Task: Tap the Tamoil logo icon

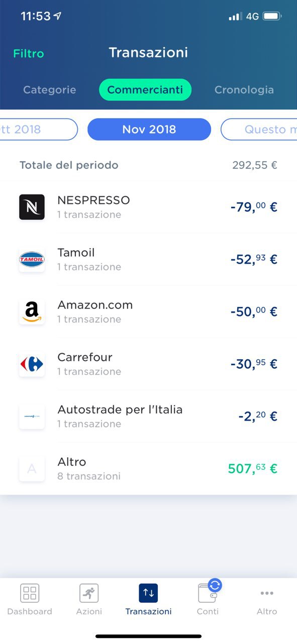Action: [32, 259]
